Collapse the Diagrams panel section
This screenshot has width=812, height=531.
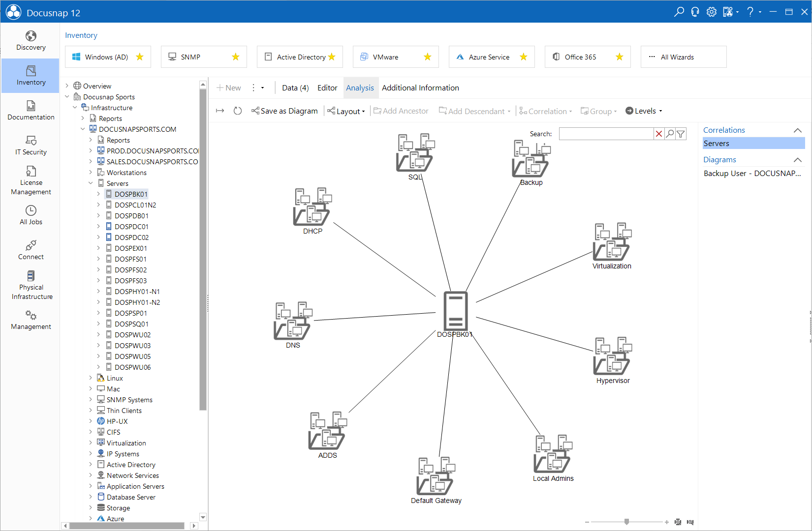(x=798, y=160)
